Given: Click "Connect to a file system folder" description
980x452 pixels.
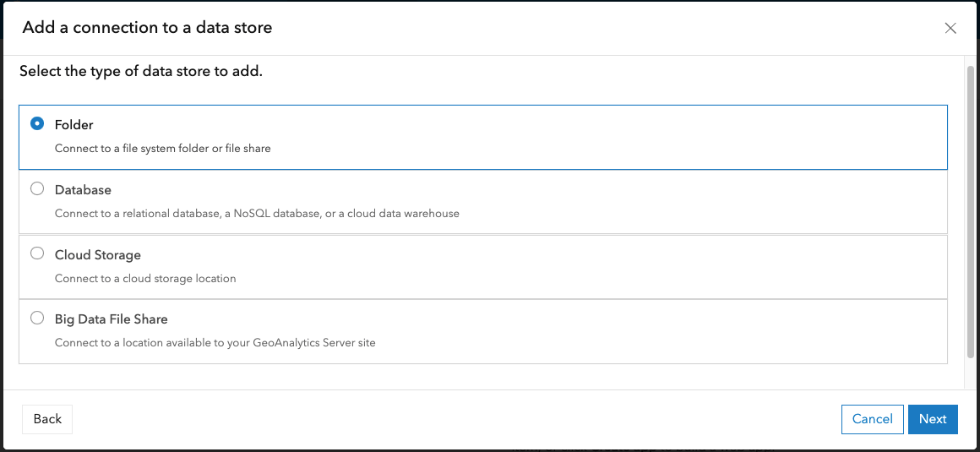Looking at the screenshot, I should [163, 149].
